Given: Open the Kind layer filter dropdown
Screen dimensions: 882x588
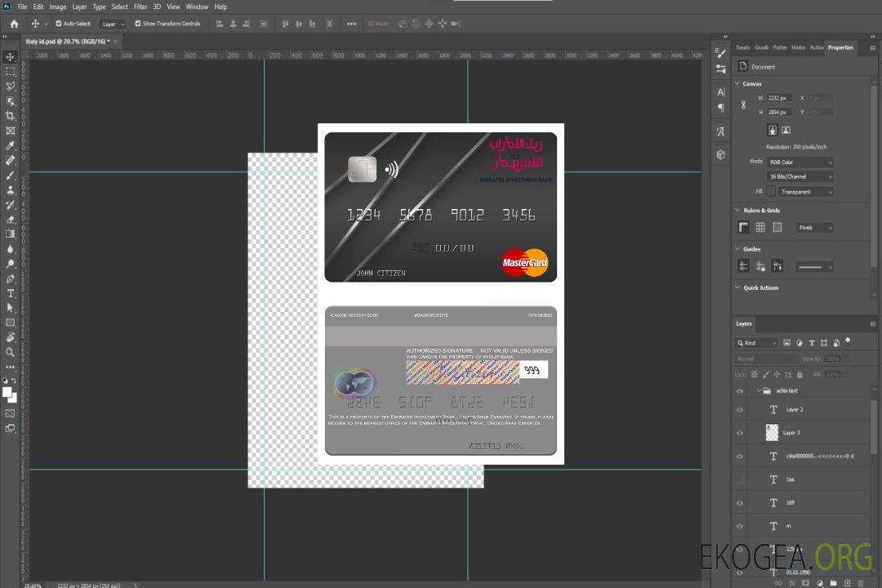Looking at the screenshot, I should pyautogui.click(x=756, y=343).
